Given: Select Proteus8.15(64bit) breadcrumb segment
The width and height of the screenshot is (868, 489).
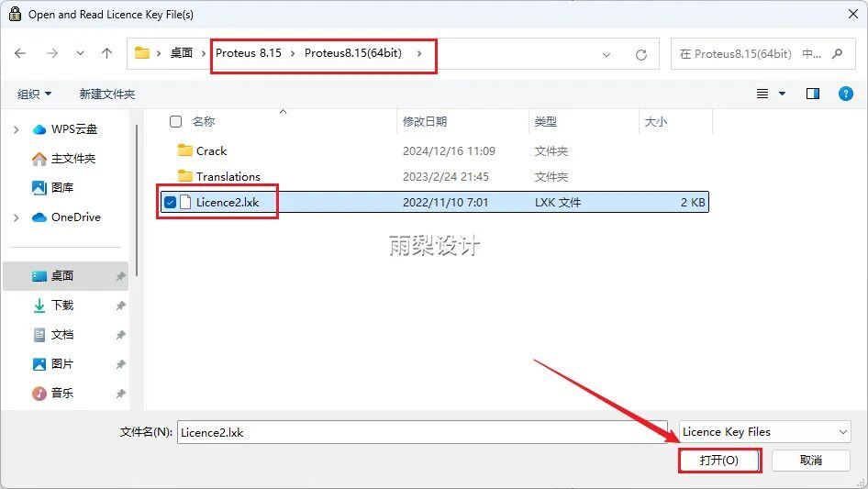Looking at the screenshot, I should (353, 53).
